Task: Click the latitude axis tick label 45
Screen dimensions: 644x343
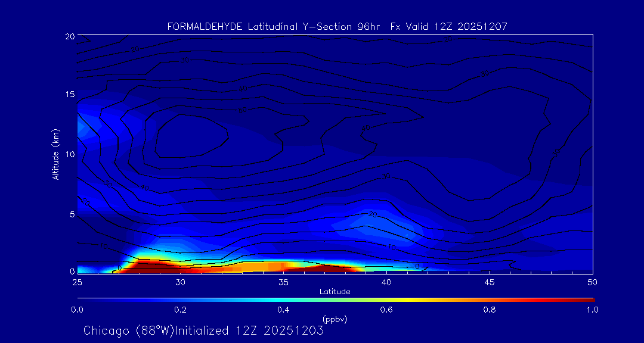Action: 490,282
